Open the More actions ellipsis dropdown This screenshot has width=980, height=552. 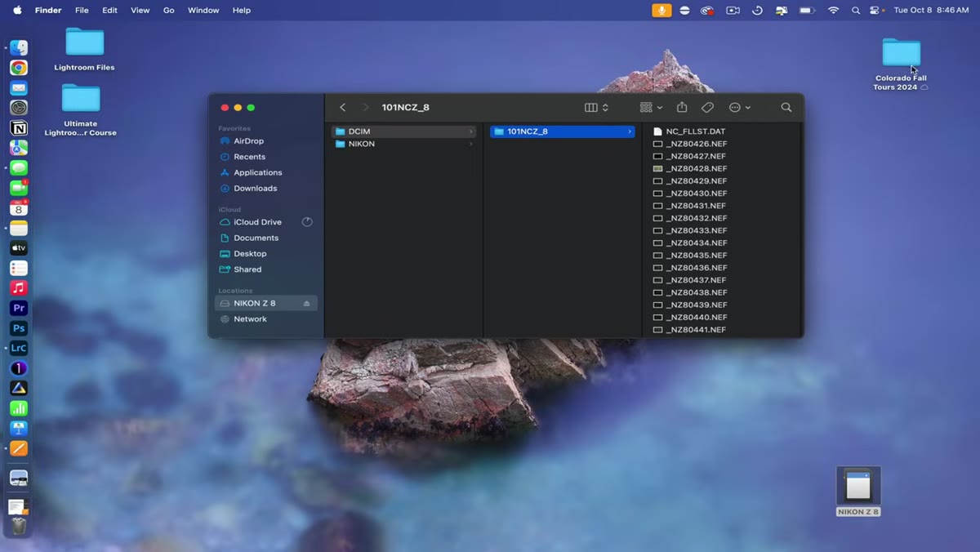[739, 108]
